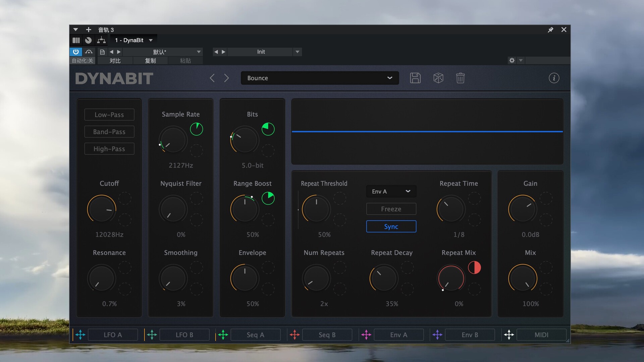Toggle the Sync button
Screen dimensions: 644x362
pyautogui.click(x=391, y=226)
